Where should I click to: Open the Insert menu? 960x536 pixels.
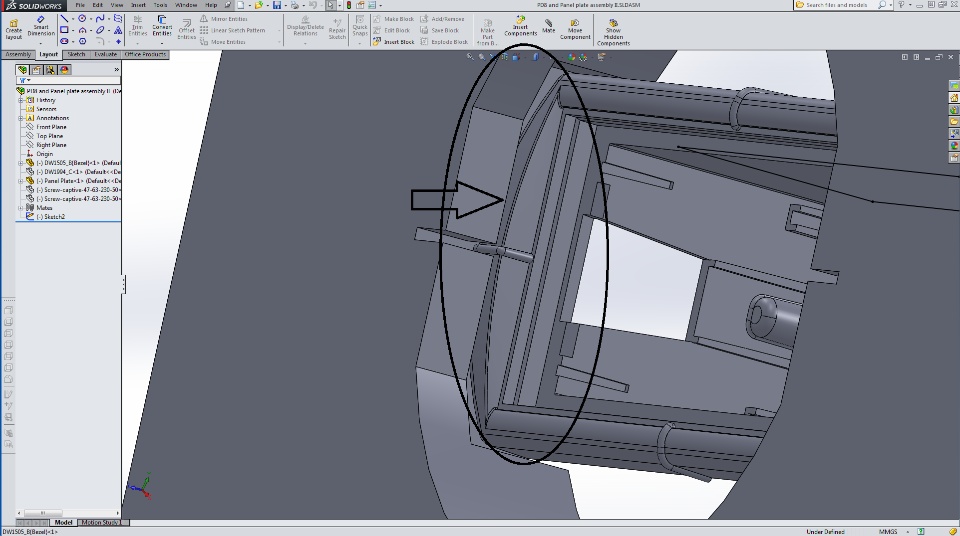(138, 5)
